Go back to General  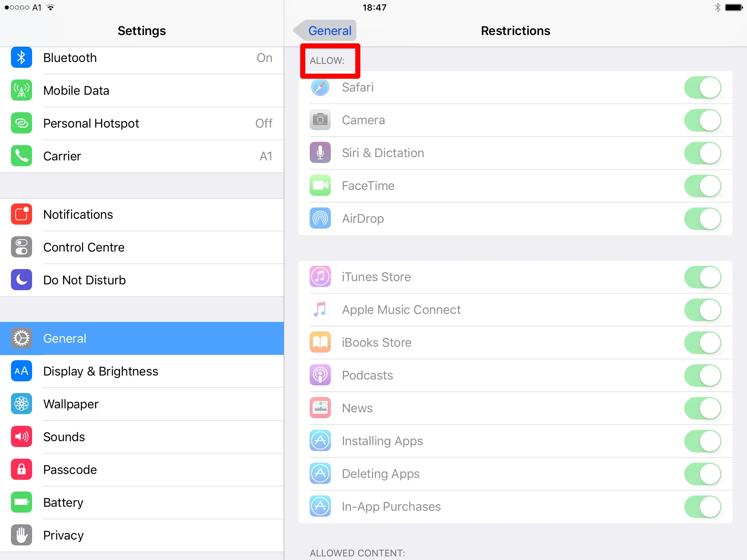click(325, 31)
